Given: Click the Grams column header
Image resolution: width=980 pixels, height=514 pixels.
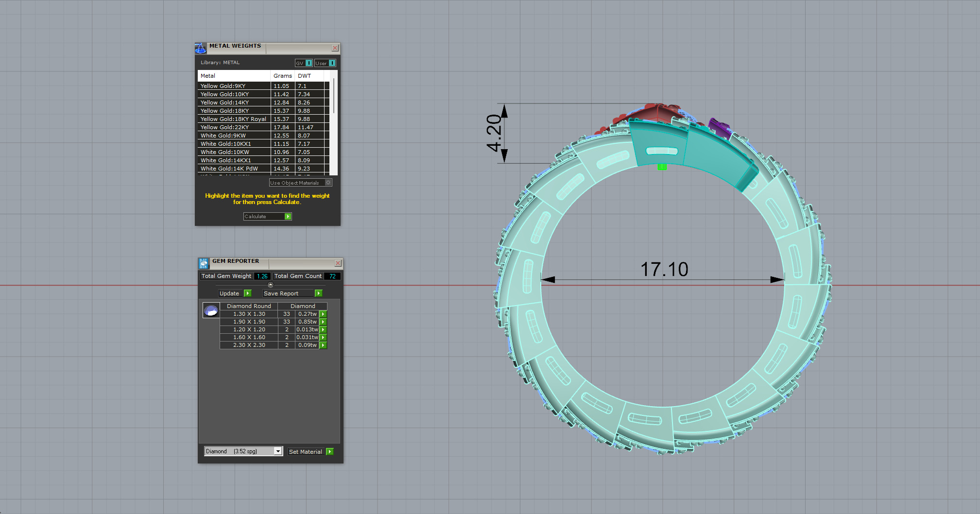Looking at the screenshot, I should pyautogui.click(x=283, y=76).
